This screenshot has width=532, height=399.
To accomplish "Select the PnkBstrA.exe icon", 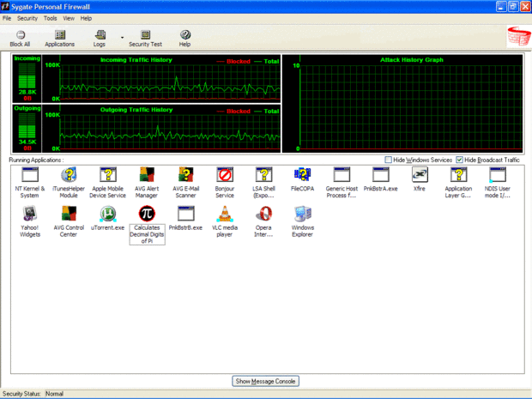I will [381, 175].
